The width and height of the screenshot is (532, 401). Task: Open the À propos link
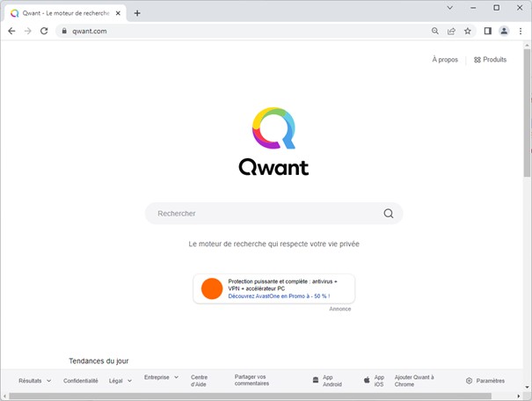point(445,60)
